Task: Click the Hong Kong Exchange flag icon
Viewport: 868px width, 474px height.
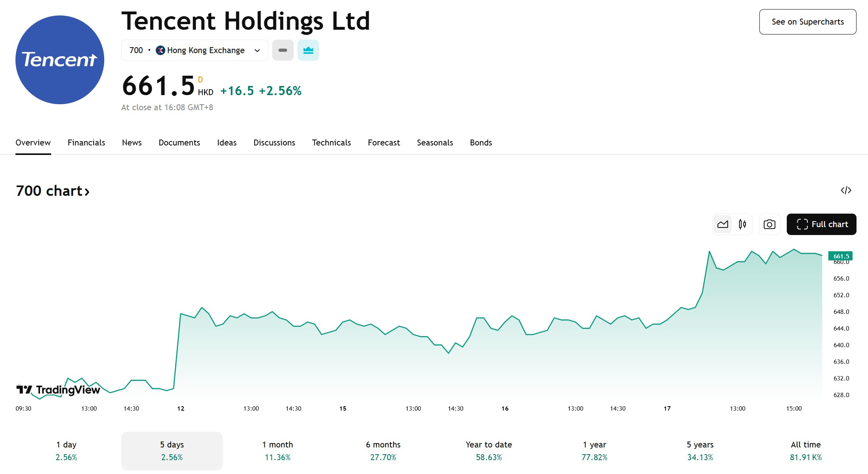Action: pos(161,50)
